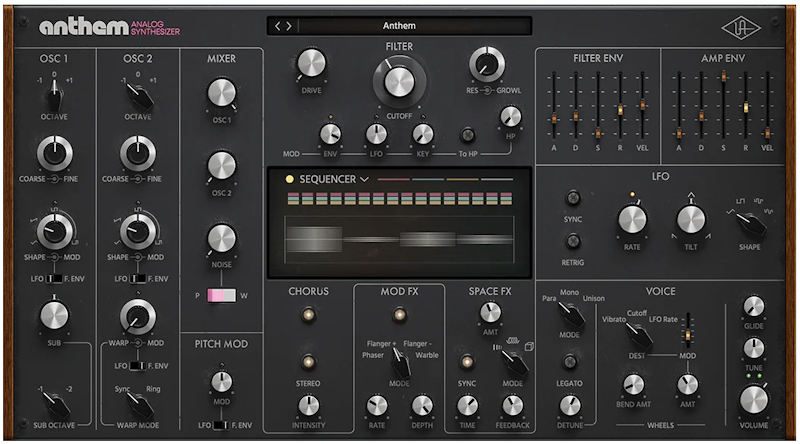Screen dimensions: 800x444
Task: Flip the Warp LFO/F.ENV switch
Action: [138, 366]
